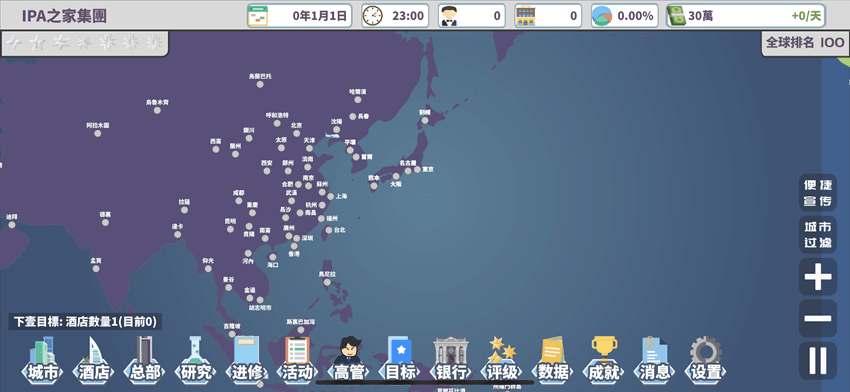The width and height of the screenshot is (850, 392).
Task: Click the date display 0年1月1日
Action: (300, 16)
